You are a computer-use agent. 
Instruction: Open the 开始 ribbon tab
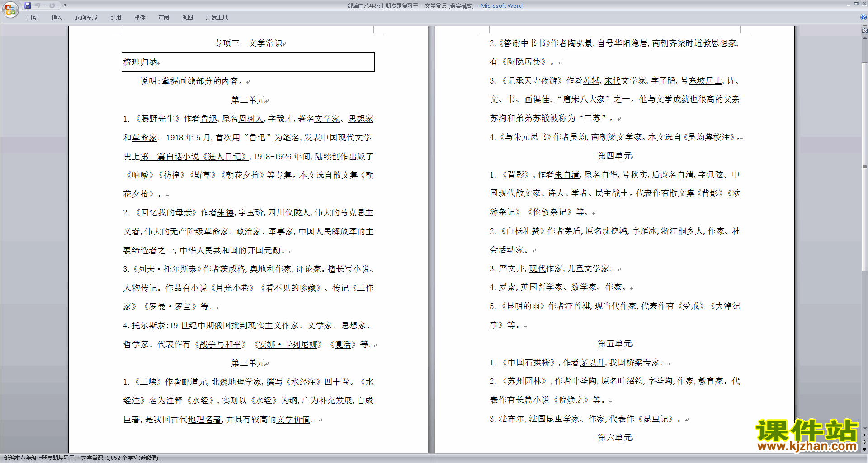pos(33,17)
